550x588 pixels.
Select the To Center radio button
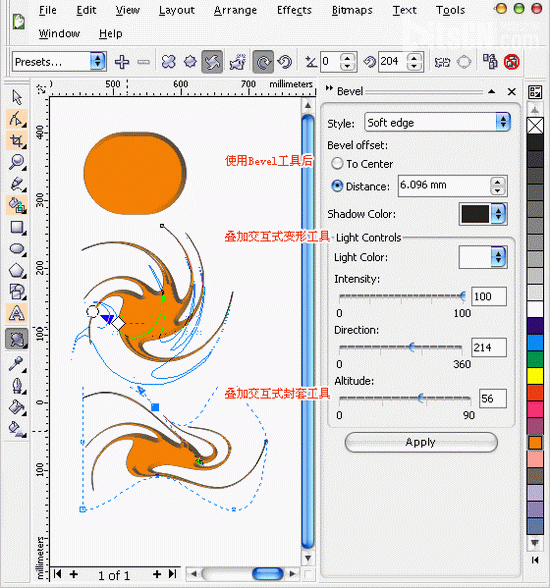pos(337,164)
